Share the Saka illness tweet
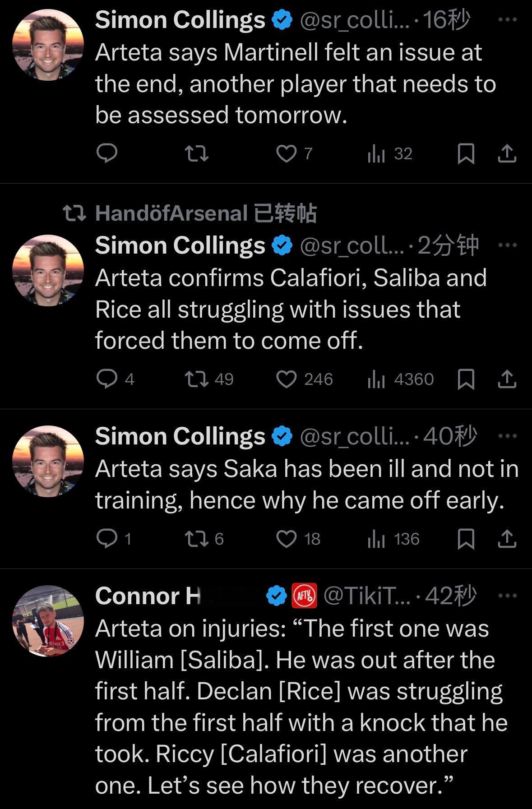The height and width of the screenshot is (809, 532). 507,539
